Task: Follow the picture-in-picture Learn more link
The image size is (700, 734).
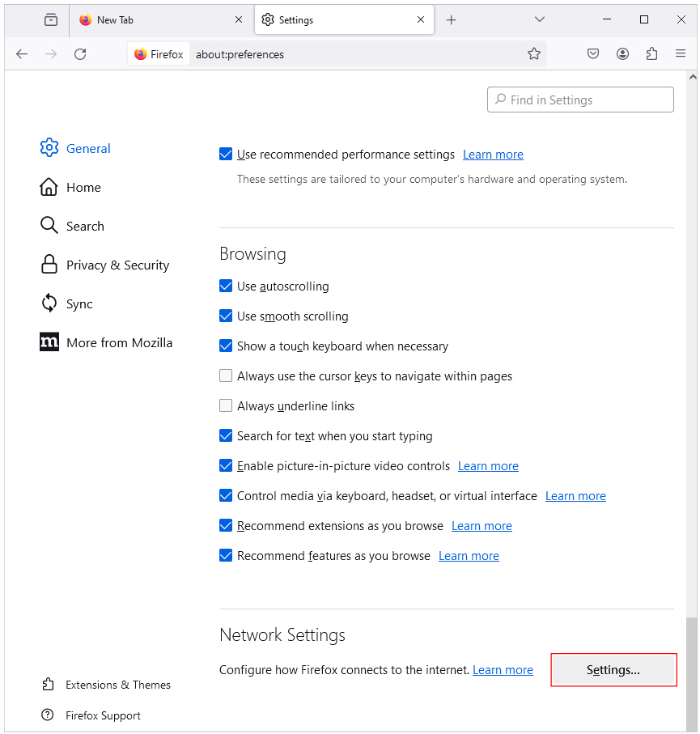Action: [x=488, y=465]
